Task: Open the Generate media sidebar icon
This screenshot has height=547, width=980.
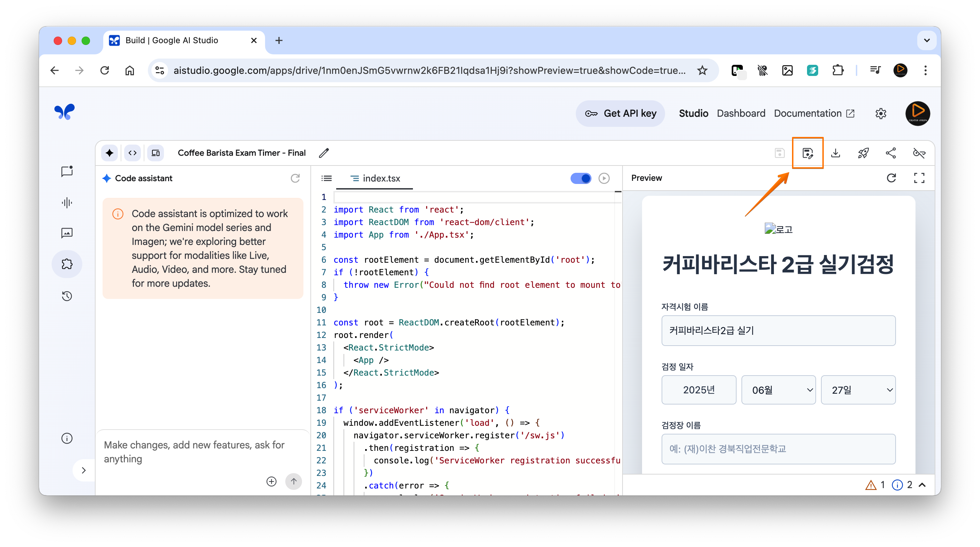Action: pos(67,233)
